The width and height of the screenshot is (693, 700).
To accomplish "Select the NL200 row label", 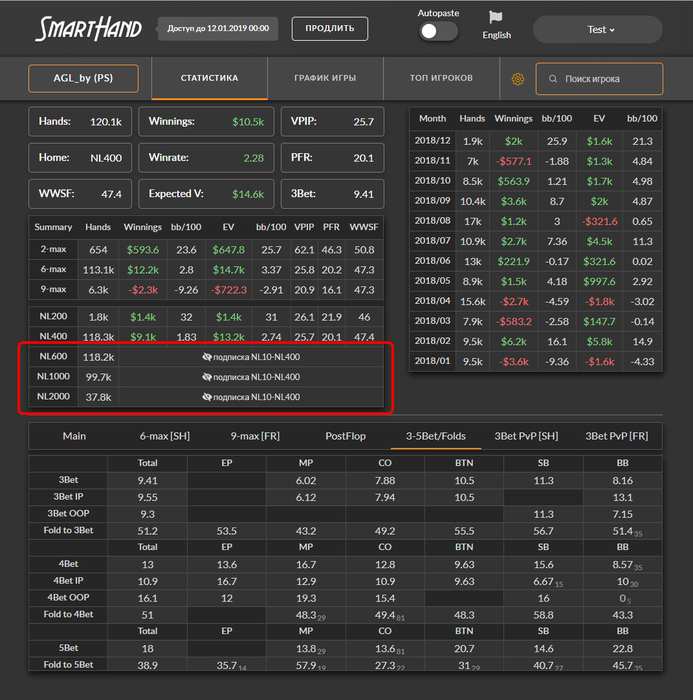I will pos(53,317).
